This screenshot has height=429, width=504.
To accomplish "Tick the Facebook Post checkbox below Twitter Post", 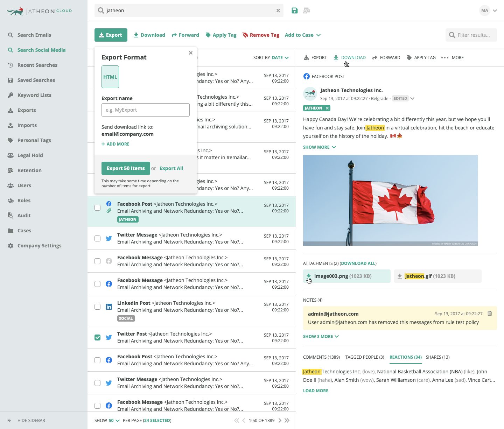I will [x=98, y=360].
